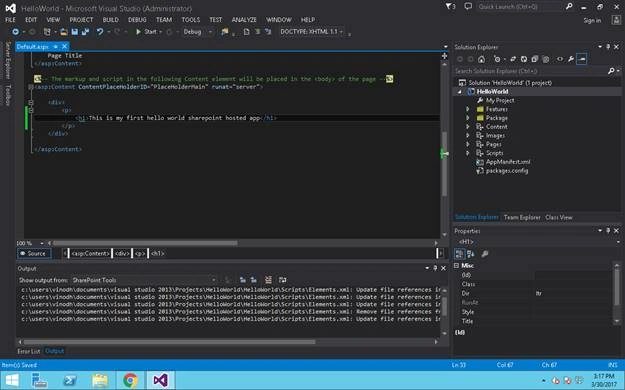
Task: Click the Output panel horizontal scrollbar
Action: (x=169, y=342)
